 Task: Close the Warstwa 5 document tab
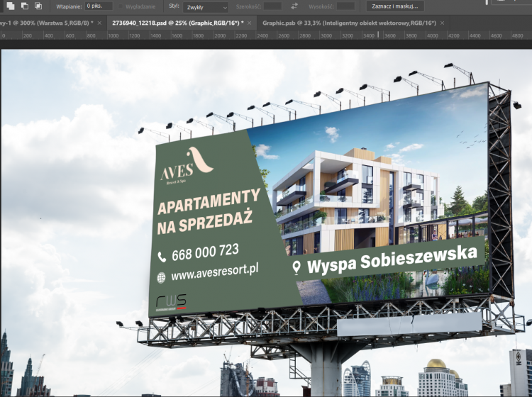coord(99,23)
